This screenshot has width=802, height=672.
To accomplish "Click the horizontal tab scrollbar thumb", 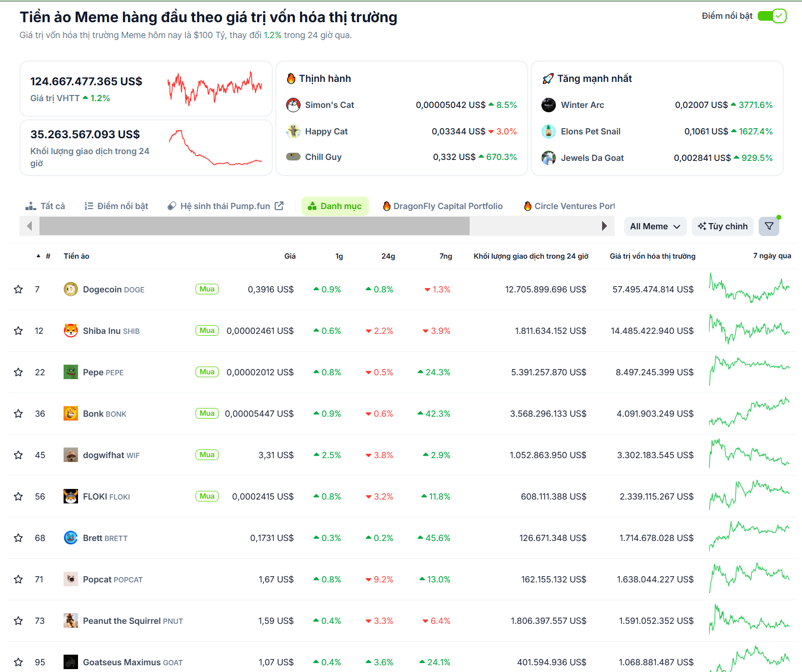I will point(254,226).
